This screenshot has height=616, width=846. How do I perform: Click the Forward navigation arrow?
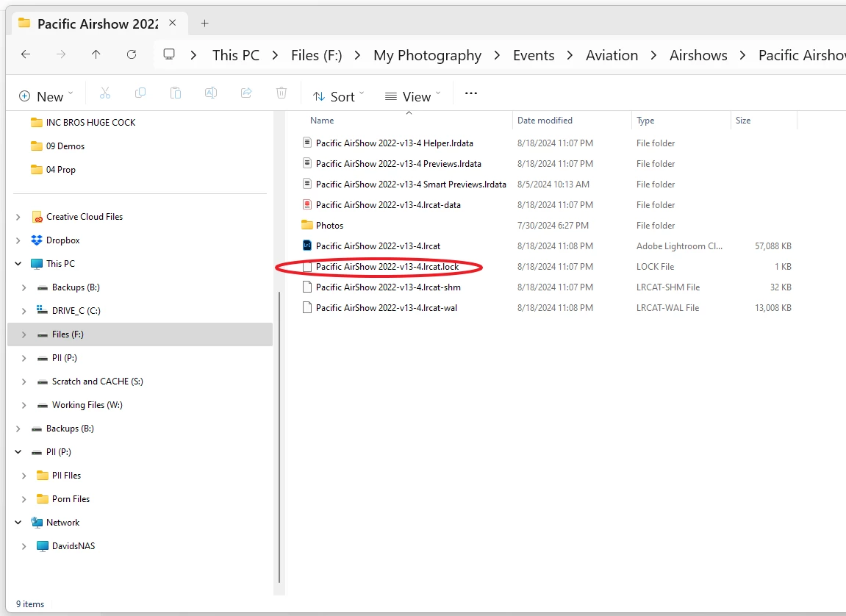click(x=61, y=54)
